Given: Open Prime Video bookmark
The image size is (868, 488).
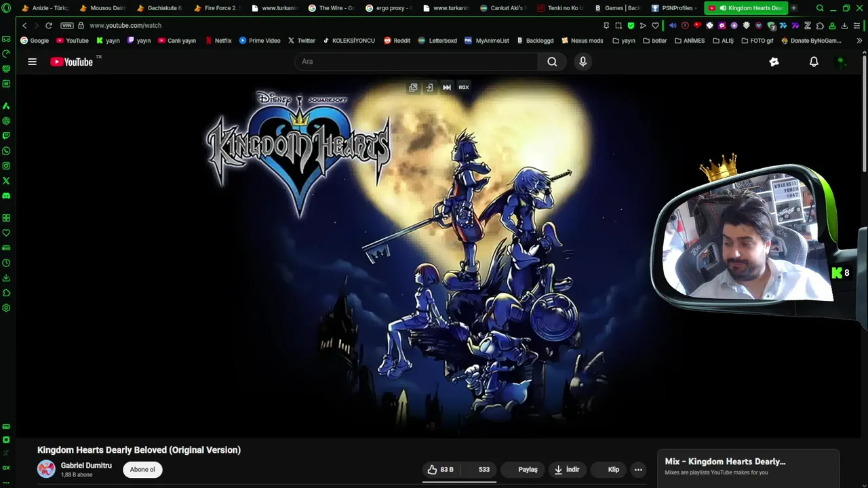Looking at the screenshot, I should [x=260, y=41].
